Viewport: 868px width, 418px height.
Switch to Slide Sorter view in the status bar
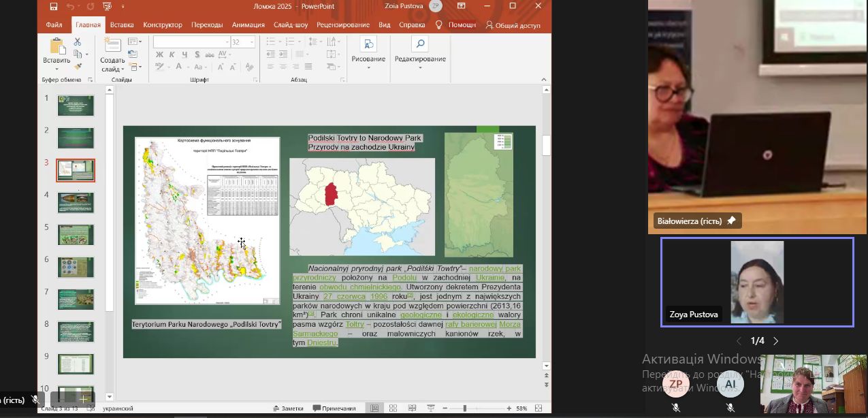[393, 408]
